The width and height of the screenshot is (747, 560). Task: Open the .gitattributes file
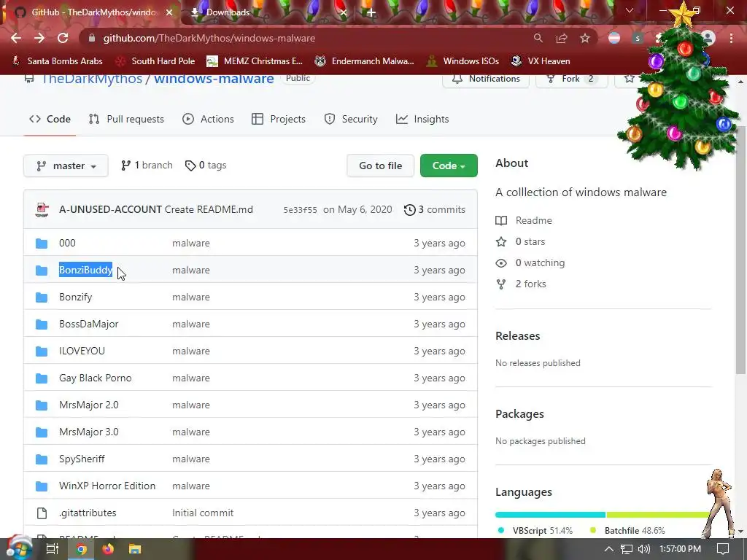click(x=88, y=513)
